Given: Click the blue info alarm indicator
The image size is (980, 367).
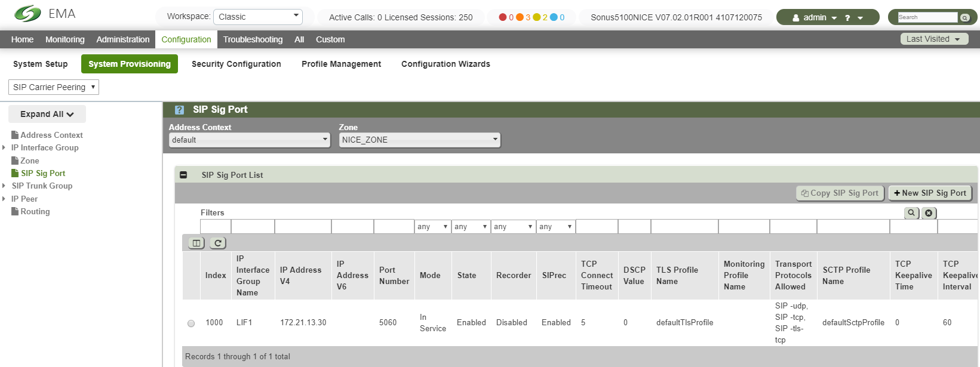Looking at the screenshot, I should tap(554, 17).
